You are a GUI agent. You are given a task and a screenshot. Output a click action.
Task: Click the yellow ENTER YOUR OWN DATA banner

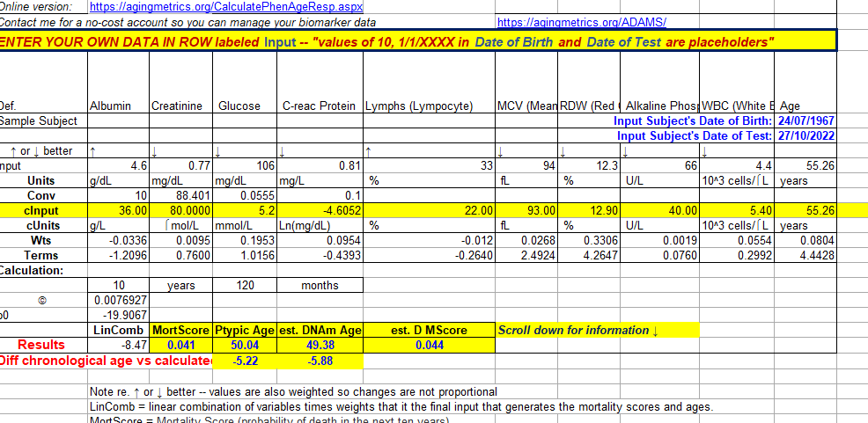[x=418, y=42]
